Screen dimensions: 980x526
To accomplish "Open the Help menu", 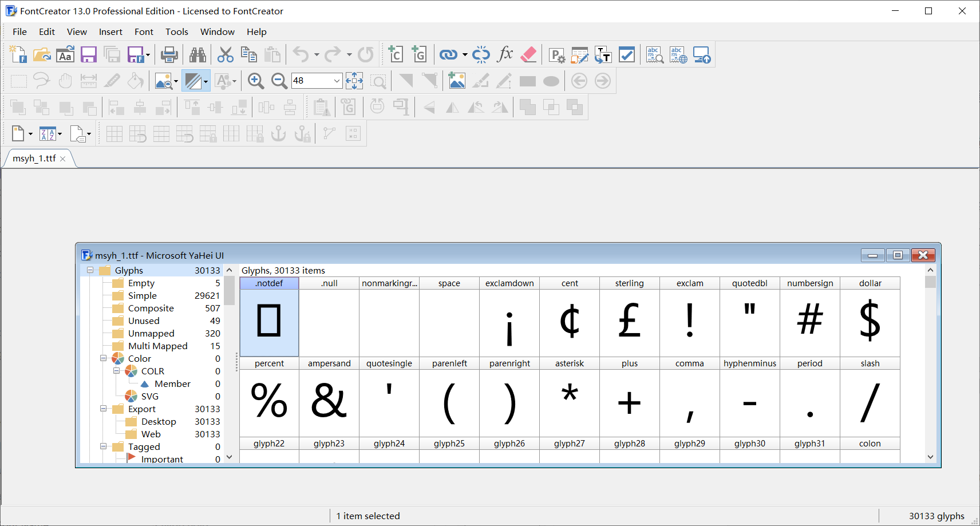I will (256, 32).
